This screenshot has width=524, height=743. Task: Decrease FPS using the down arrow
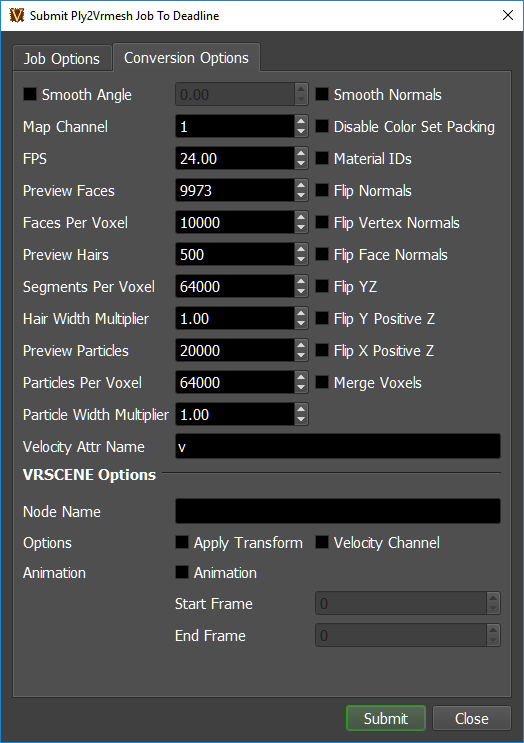point(301,164)
